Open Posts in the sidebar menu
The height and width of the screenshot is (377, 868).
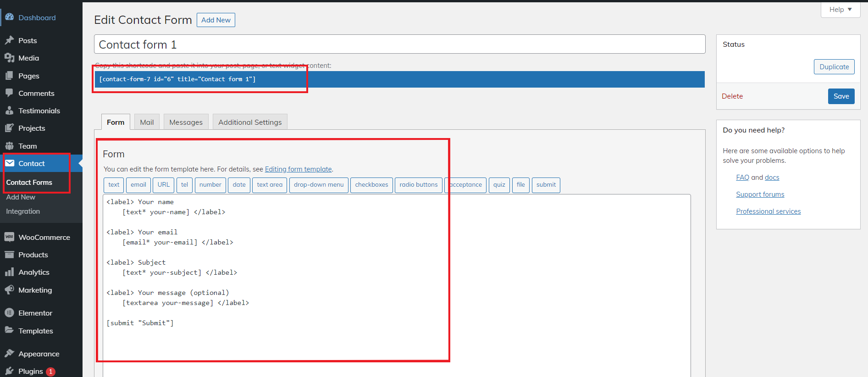pyautogui.click(x=28, y=40)
